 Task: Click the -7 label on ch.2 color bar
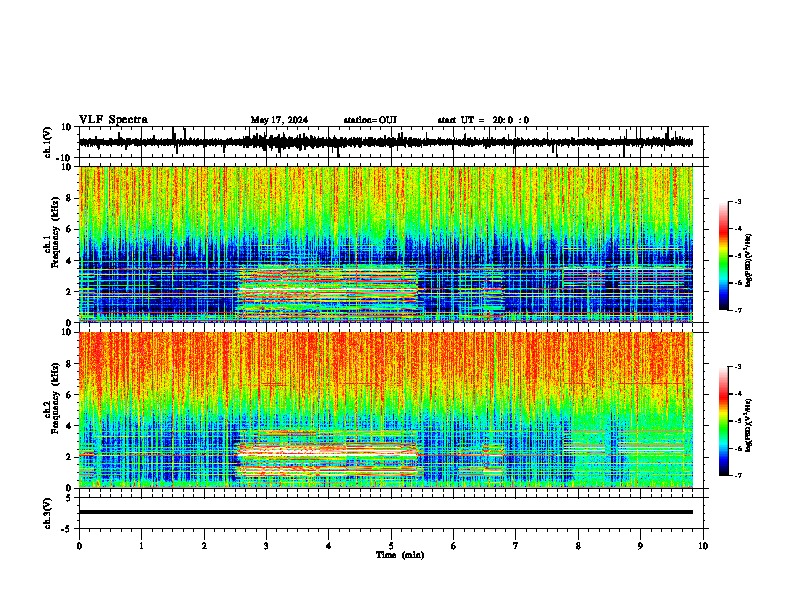coord(737,475)
